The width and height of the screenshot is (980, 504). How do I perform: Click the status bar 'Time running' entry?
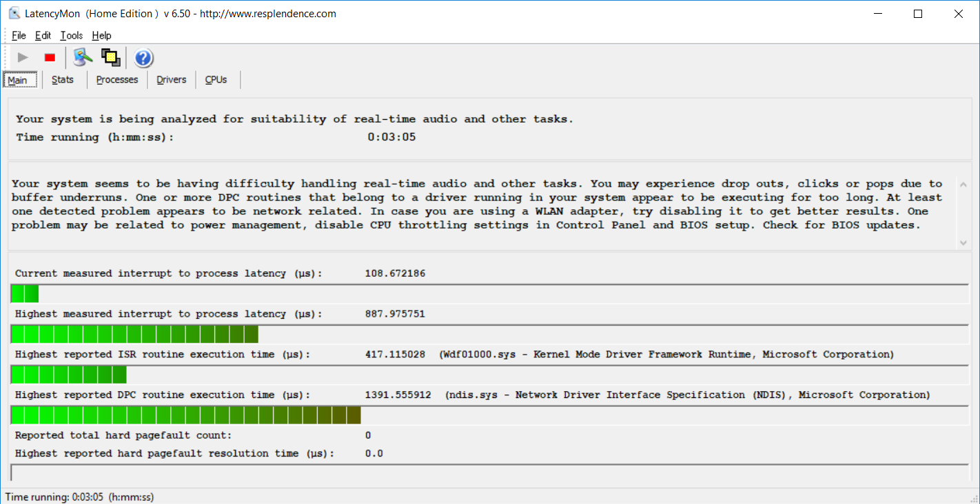(x=79, y=496)
